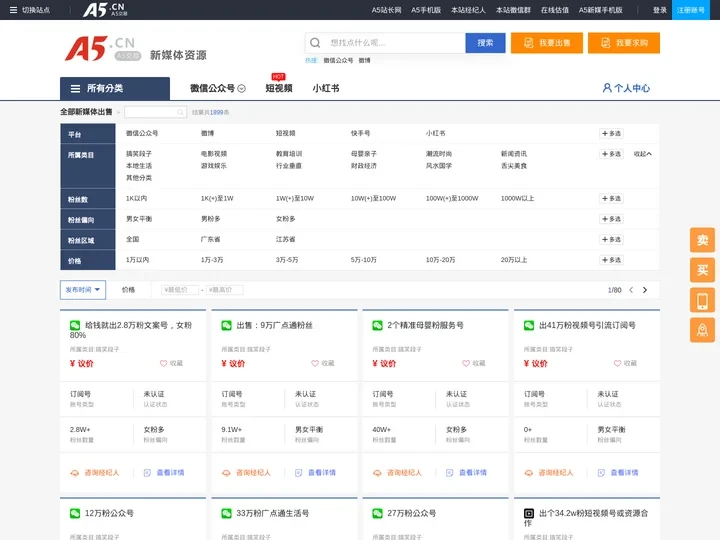
Task: Favorite the 41万粉视频号 listing heart
Action: point(618,363)
